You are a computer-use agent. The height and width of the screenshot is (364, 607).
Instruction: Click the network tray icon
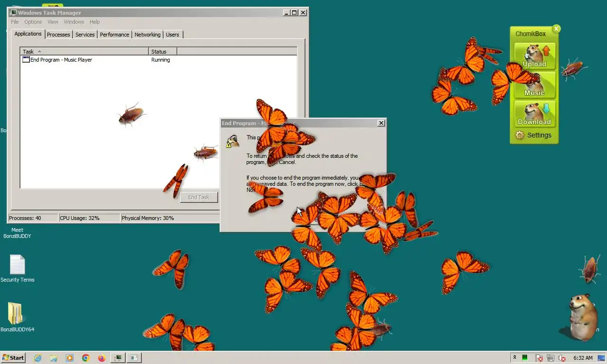click(551, 358)
